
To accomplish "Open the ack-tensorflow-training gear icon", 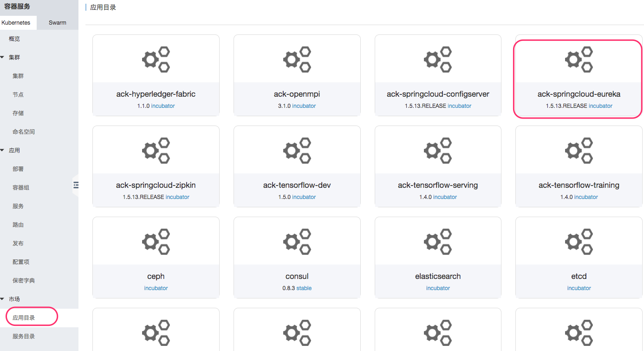I will (x=579, y=150).
